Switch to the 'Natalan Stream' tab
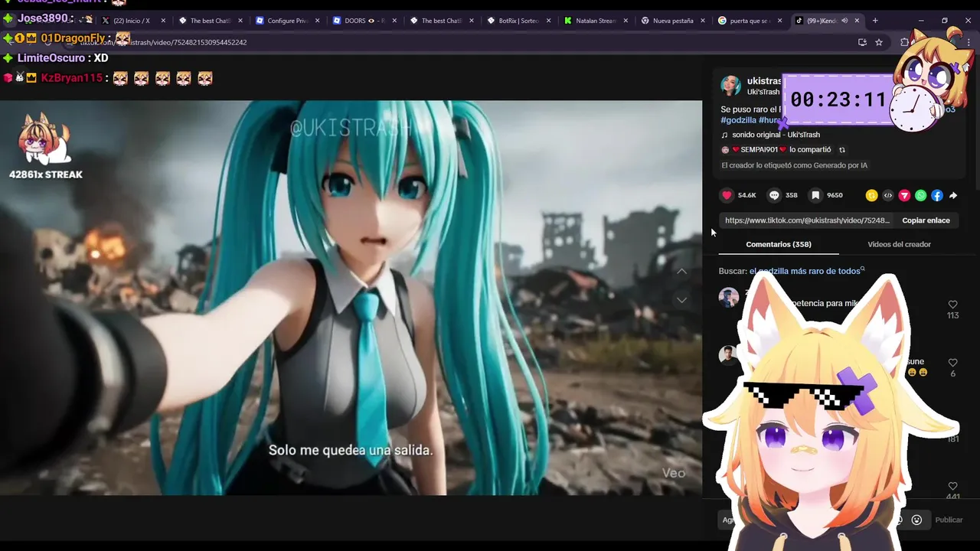The width and height of the screenshot is (980, 551). point(596,21)
